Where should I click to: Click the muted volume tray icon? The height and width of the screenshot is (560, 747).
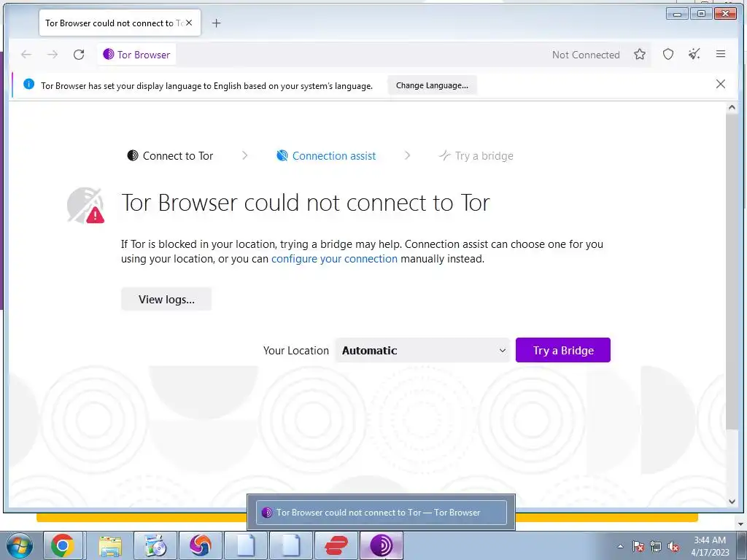pos(673,546)
